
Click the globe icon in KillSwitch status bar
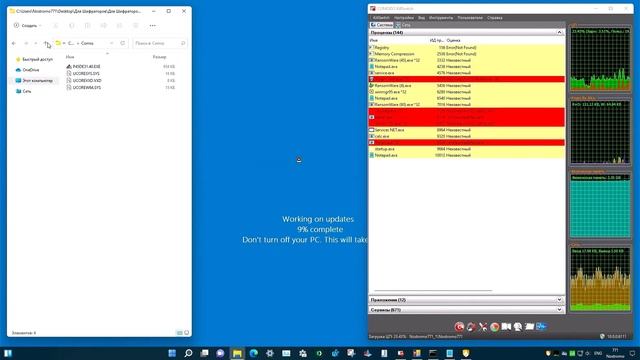point(602,336)
